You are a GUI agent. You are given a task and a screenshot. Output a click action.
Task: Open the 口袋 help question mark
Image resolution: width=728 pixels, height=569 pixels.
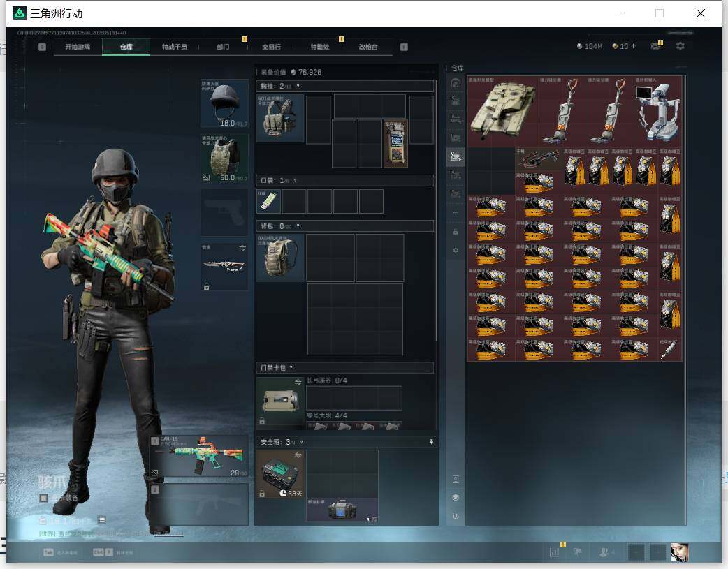coord(295,181)
